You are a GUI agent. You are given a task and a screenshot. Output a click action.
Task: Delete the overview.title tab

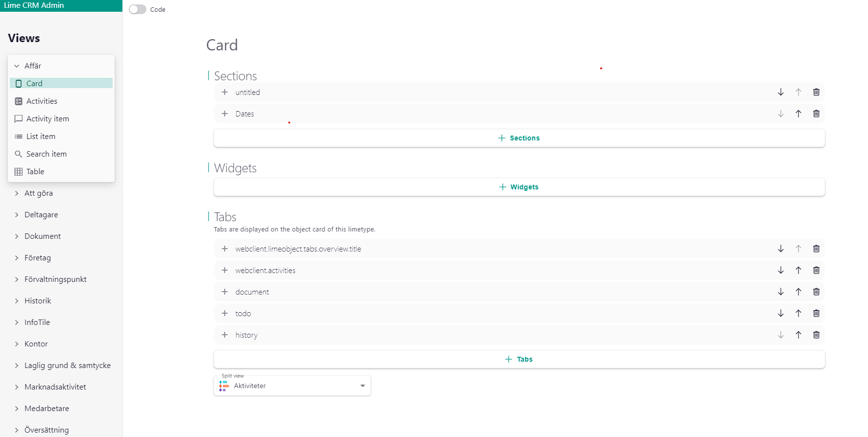pyautogui.click(x=816, y=249)
